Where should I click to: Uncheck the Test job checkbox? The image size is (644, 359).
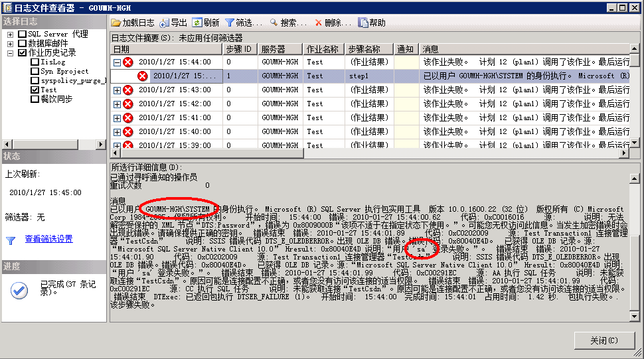pos(35,90)
